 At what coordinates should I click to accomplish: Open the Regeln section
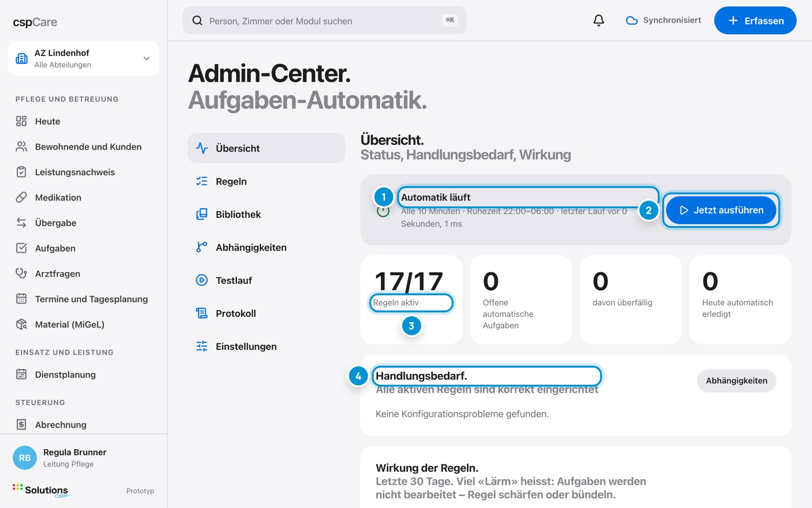click(x=266, y=181)
